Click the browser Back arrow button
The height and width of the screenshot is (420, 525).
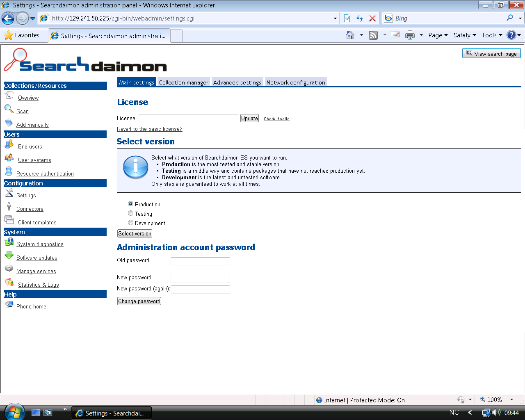(x=8, y=18)
